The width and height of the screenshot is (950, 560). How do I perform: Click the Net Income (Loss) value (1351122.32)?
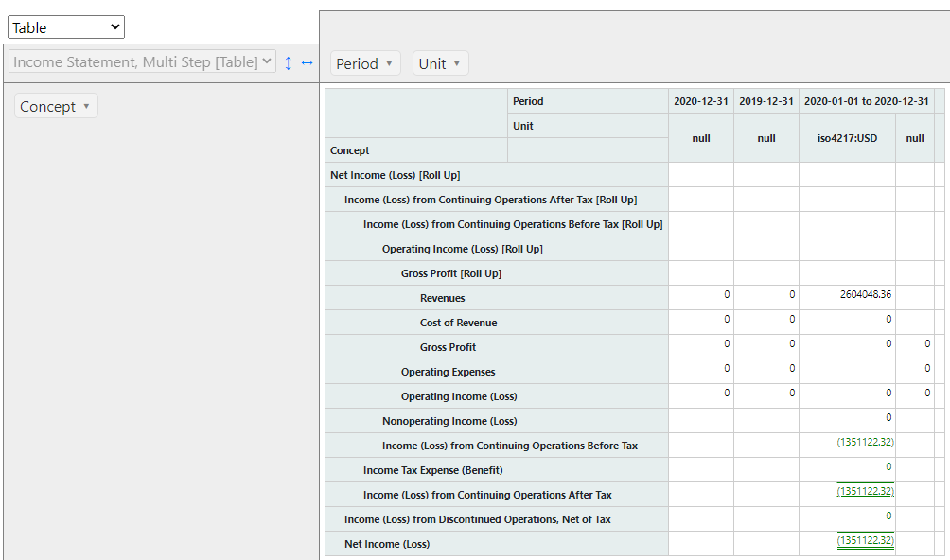tap(865, 540)
